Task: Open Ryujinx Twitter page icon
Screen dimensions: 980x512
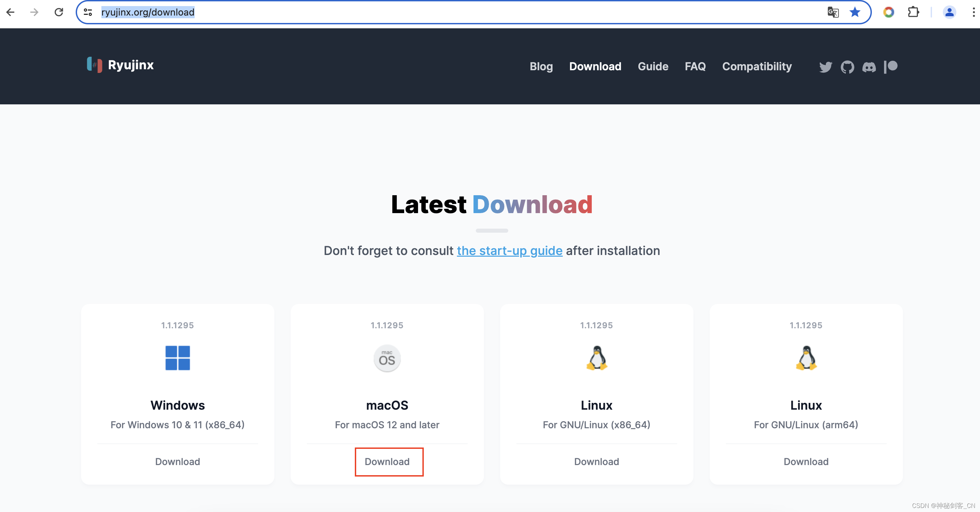Action: pyautogui.click(x=826, y=67)
